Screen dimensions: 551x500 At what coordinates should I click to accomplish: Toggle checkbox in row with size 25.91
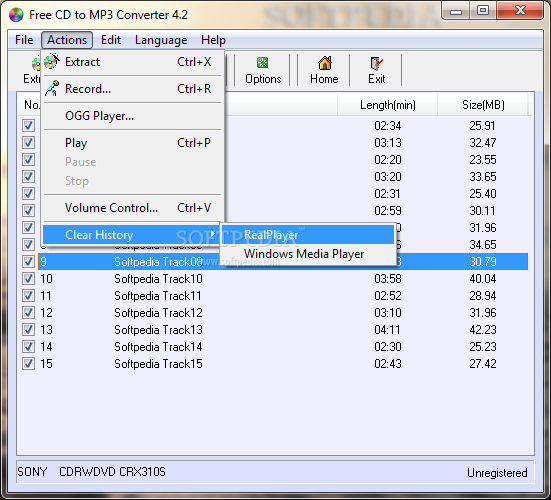28,125
